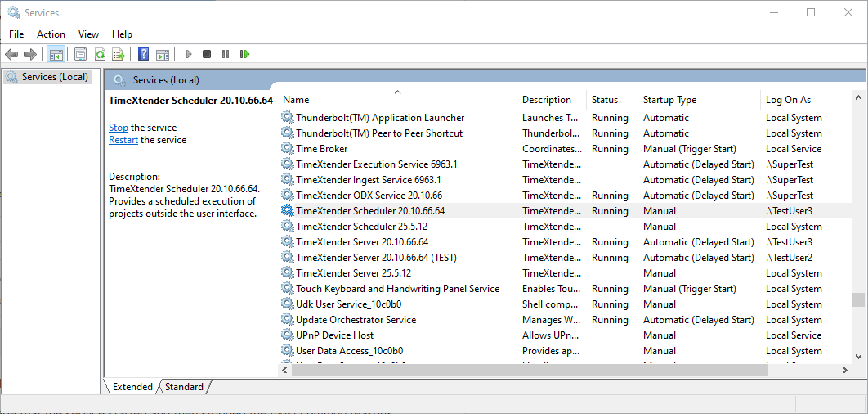Select TimeXtender Server 20.10.66.64 row name without TEST
Image resolution: width=868 pixels, height=414 pixels.
pyautogui.click(x=362, y=241)
